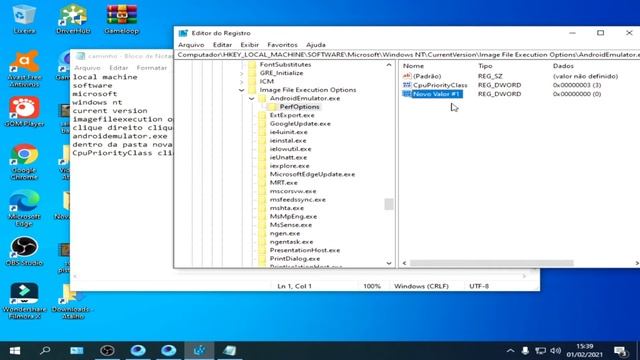640x360 pixels.
Task: Select the CpuPriorityClass value icon
Action: click(x=407, y=85)
